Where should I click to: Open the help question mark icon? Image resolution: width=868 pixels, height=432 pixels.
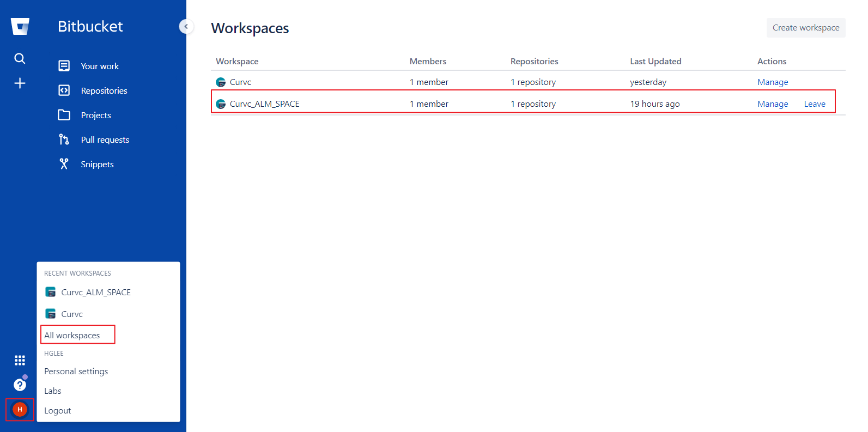tap(20, 385)
